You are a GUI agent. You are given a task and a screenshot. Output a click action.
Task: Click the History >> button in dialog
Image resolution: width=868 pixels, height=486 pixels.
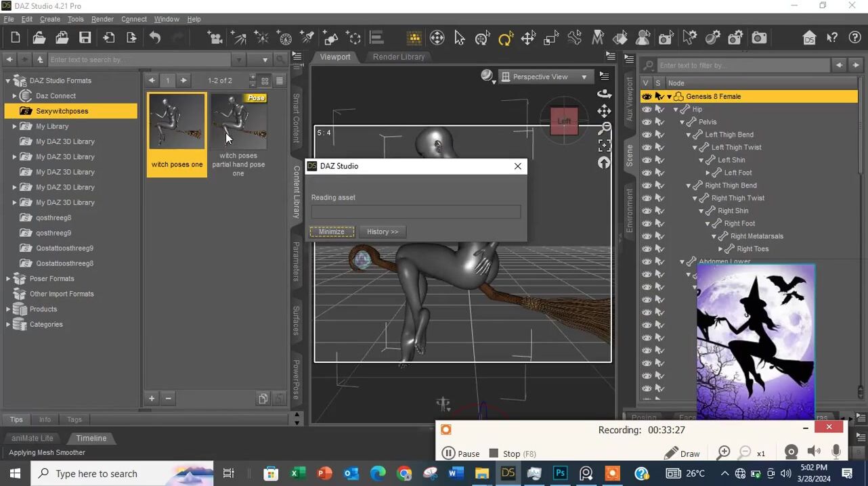383,231
